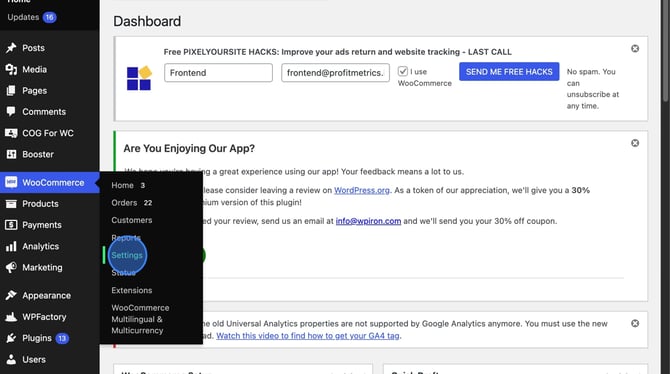
Task: Click the Analytics bar chart icon
Action: tap(11, 246)
